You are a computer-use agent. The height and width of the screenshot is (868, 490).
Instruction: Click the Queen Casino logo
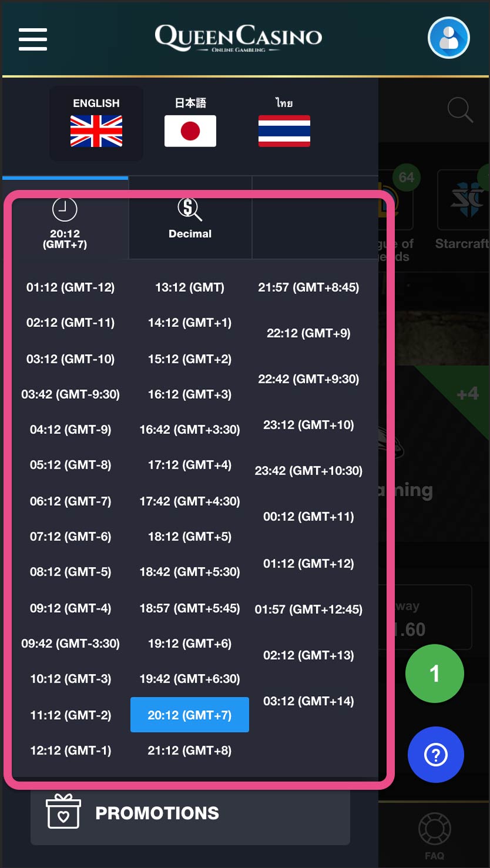pos(239,38)
